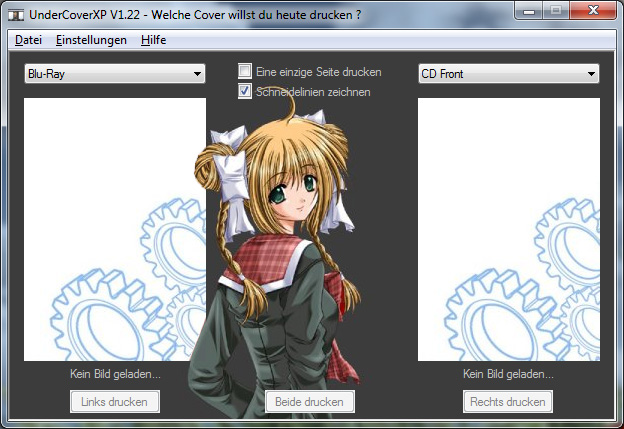Screen dimensions: 624x429
Task: Click left 'Kein Bild geladen...' status text
Action: 115,374
